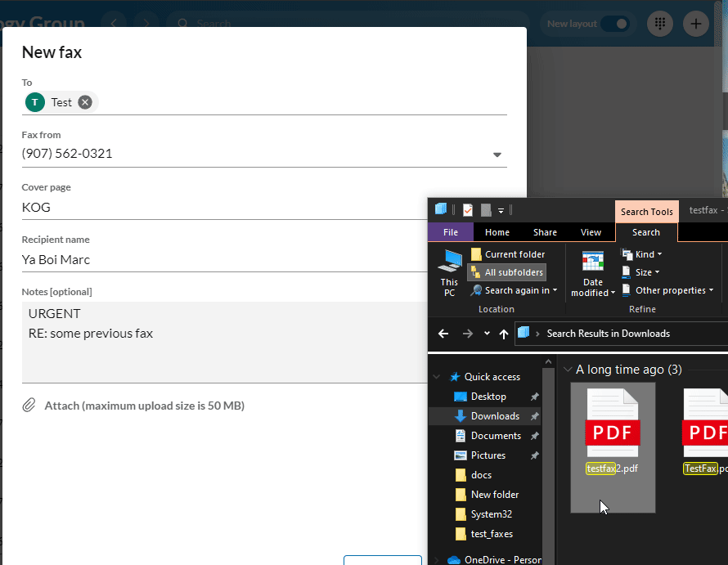Expand OneDrive tree node
The height and width of the screenshot is (565, 728).
[437, 560]
